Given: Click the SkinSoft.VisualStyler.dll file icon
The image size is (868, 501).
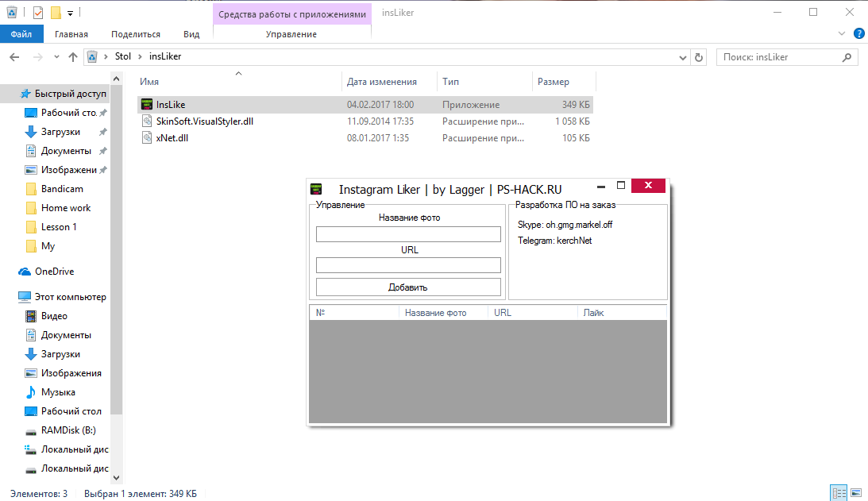Looking at the screenshot, I should [x=147, y=121].
